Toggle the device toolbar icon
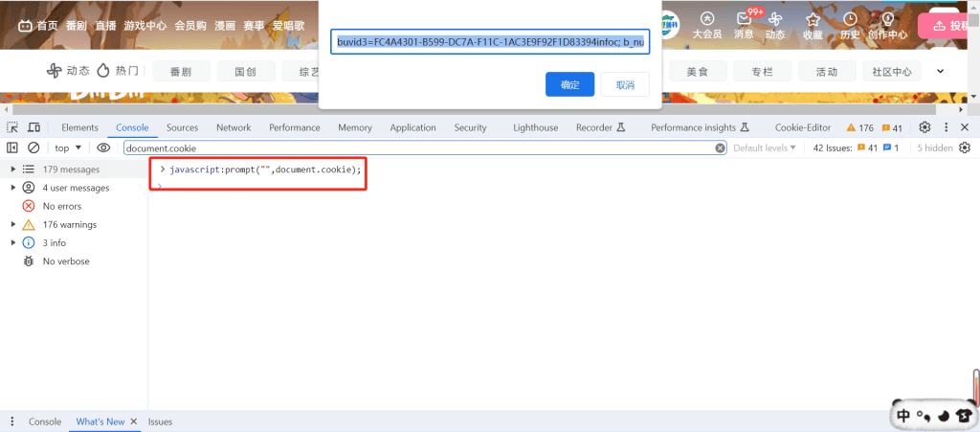The image size is (980, 432). coord(33,127)
